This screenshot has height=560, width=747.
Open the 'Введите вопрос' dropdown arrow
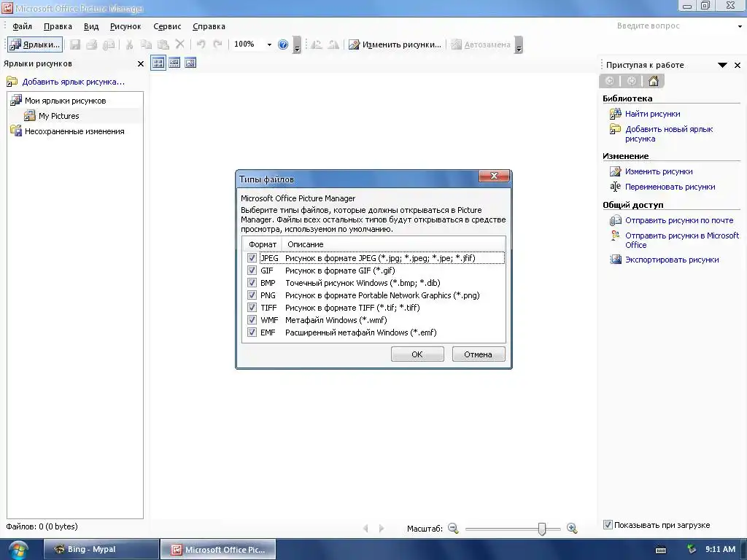tap(740, 26)
